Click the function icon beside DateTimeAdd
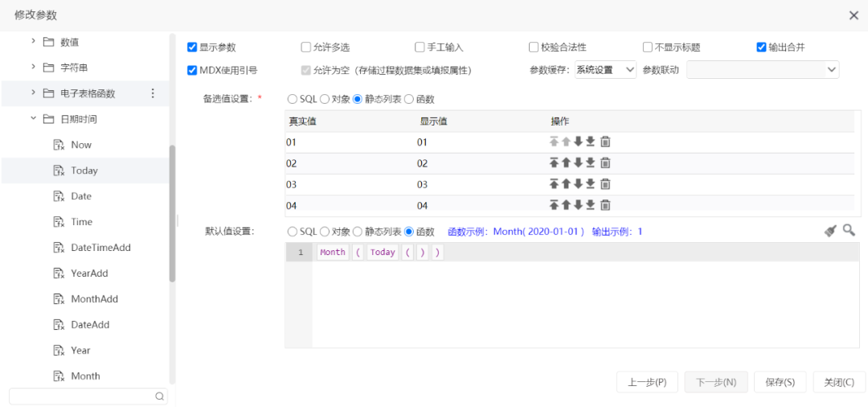 tap(59, 248)
